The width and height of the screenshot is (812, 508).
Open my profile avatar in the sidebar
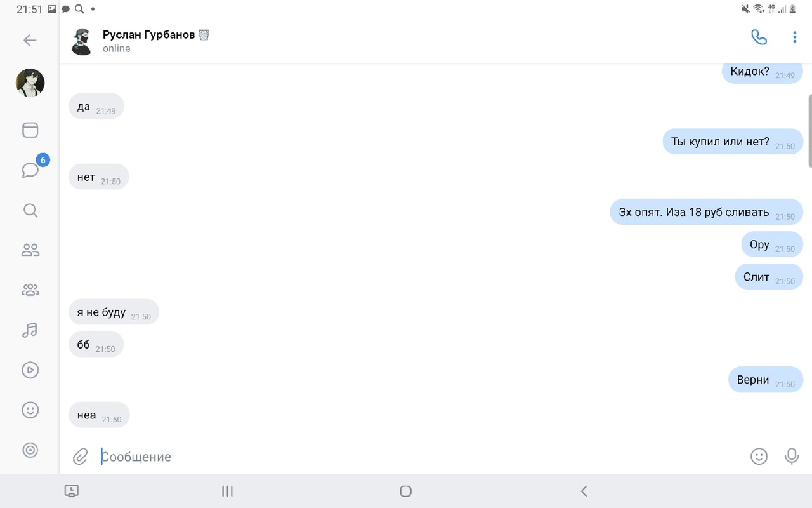30,83
